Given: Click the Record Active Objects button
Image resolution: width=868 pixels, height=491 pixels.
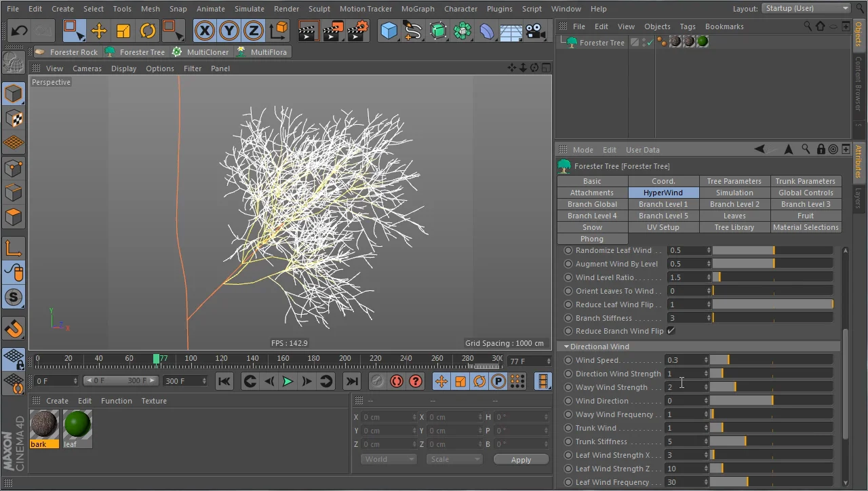Looking at the screenshot, I should (397, 381).
